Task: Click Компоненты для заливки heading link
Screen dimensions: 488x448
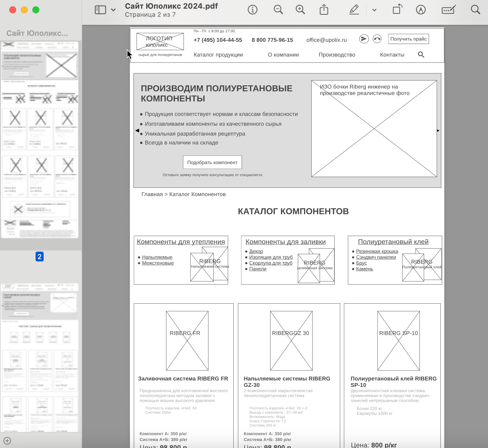Action: point(286,242)
